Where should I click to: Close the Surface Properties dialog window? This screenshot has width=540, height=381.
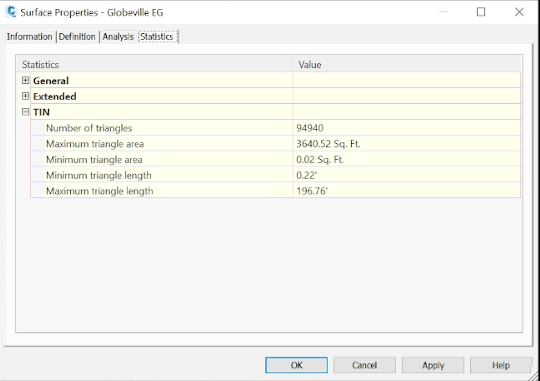tap(519, 12)
